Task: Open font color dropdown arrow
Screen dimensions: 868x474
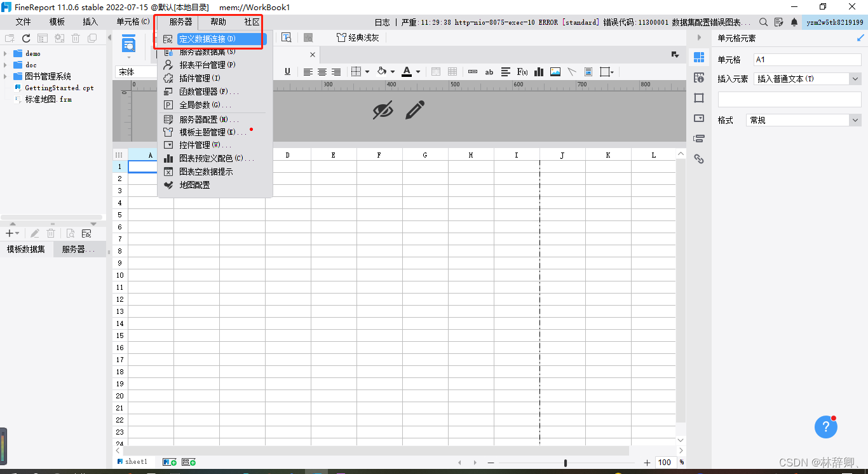Action: 417,72
